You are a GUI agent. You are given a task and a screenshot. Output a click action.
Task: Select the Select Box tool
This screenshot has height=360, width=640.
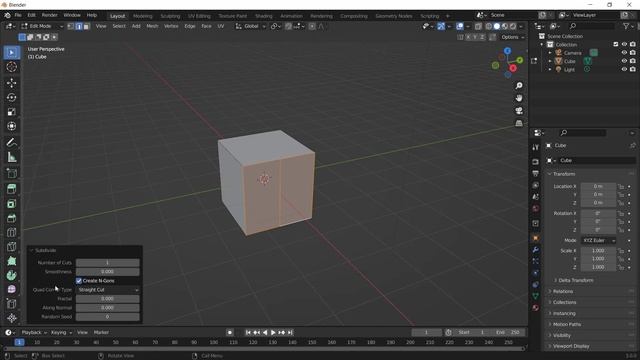coord(11,53)
